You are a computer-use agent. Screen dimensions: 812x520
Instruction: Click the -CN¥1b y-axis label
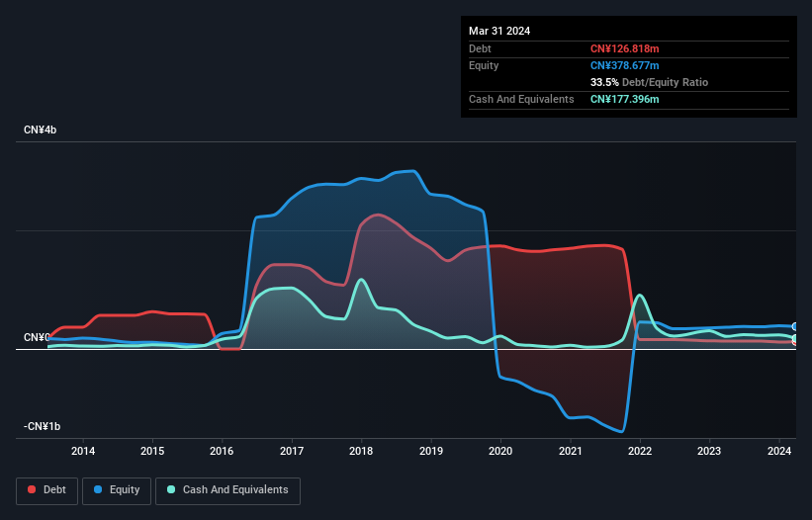(x=42, y=426)
